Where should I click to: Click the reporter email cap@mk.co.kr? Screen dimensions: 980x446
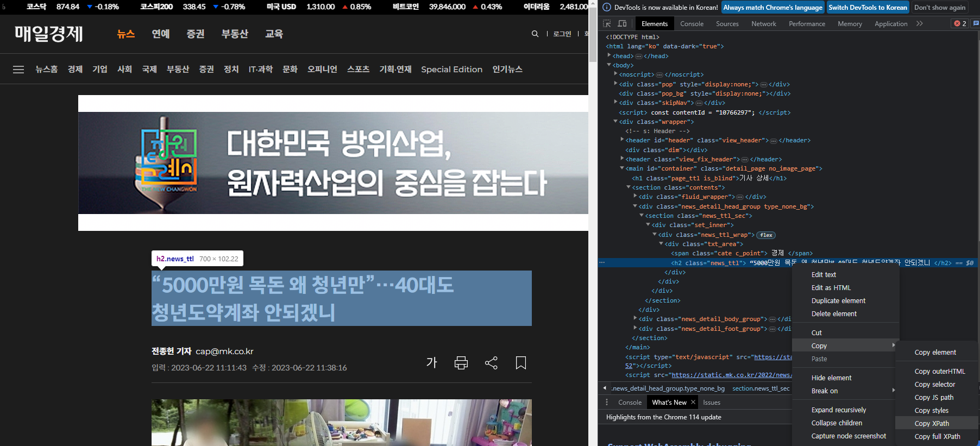pyautogui.click(x=224, y=351)
